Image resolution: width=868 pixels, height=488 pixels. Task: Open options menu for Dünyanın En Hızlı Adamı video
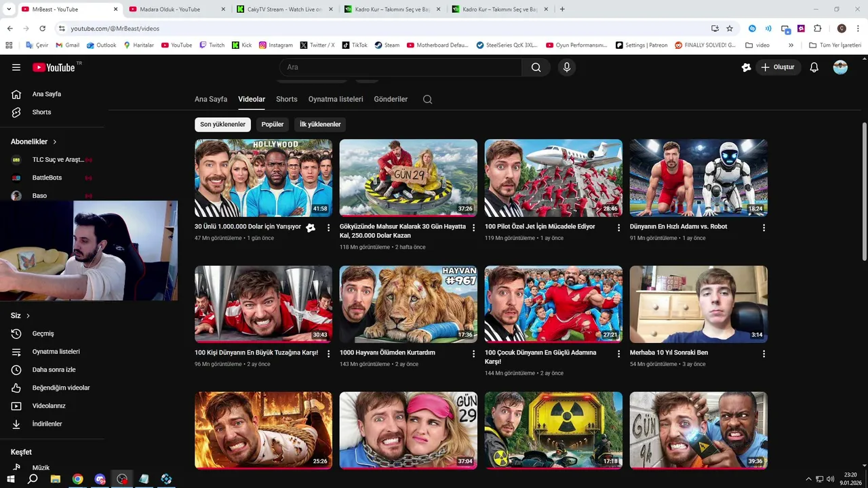pyautogui.click(x=764, y=228)
